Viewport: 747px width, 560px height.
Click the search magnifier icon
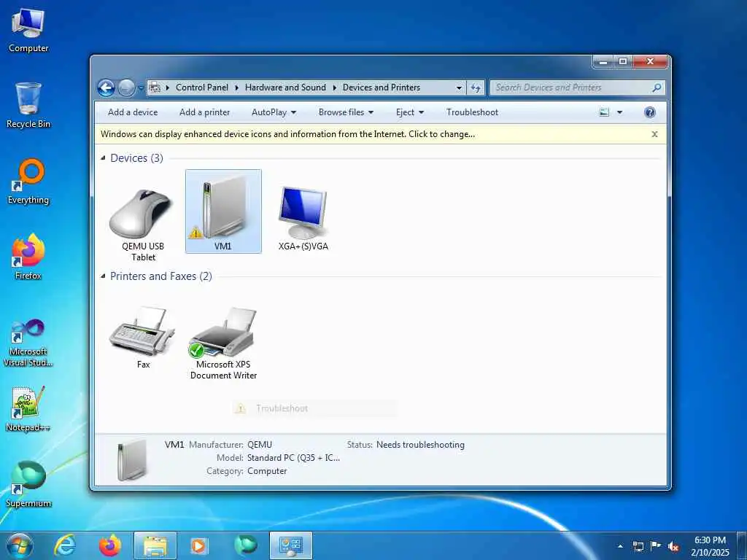point(657,87)
